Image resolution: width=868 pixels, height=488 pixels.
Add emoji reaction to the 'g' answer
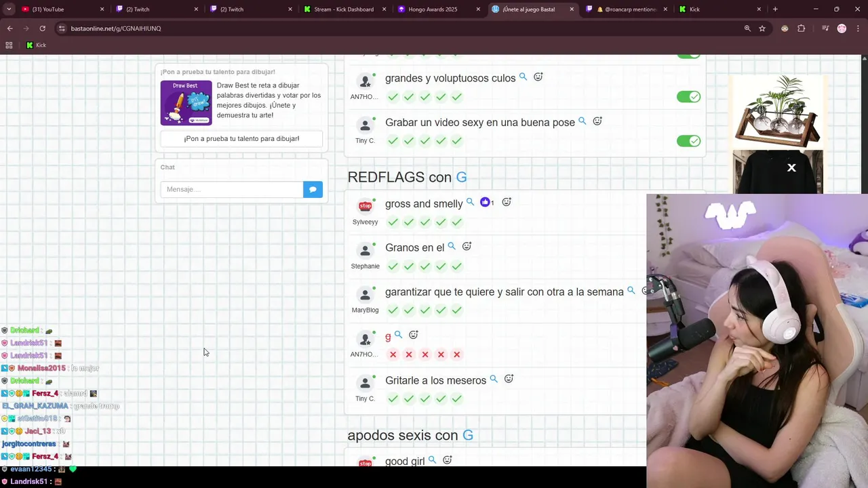tap(414, 335)
